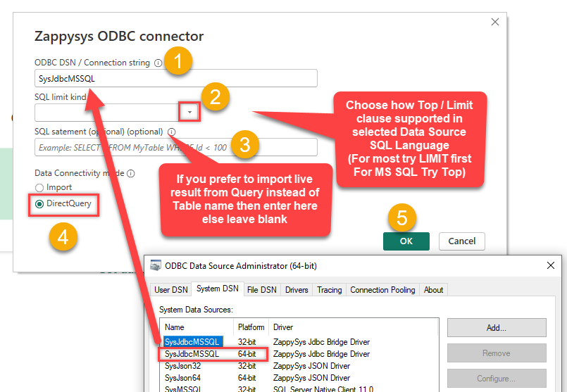Select the 32-bit SysJdbcMSSQL data source row
Screen dimensions: 567x392
coord(299,342)
